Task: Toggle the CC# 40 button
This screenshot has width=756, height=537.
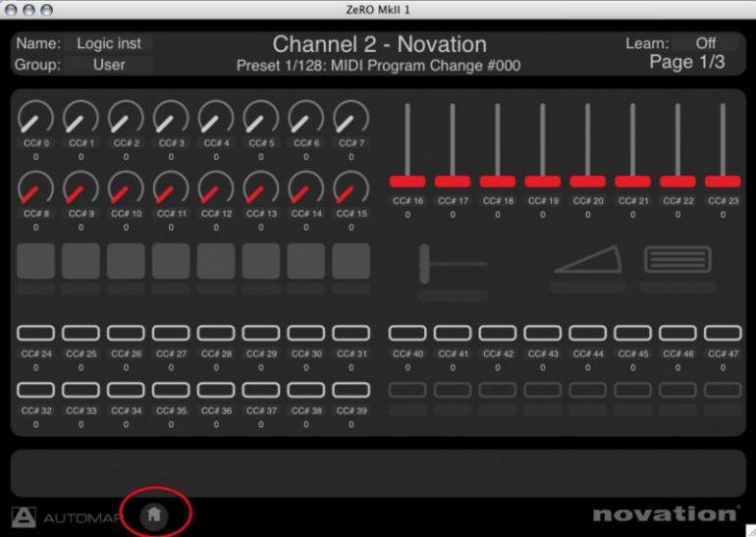Action: coord(407,333)
